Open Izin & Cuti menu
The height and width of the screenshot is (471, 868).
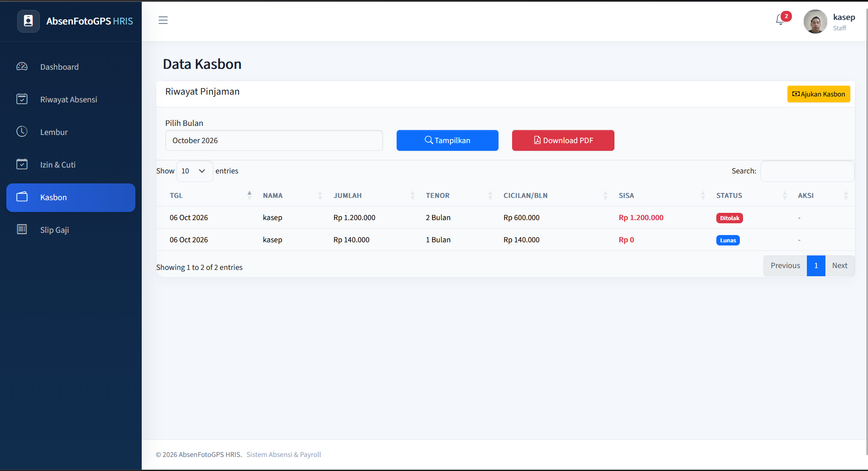[71, 165]
